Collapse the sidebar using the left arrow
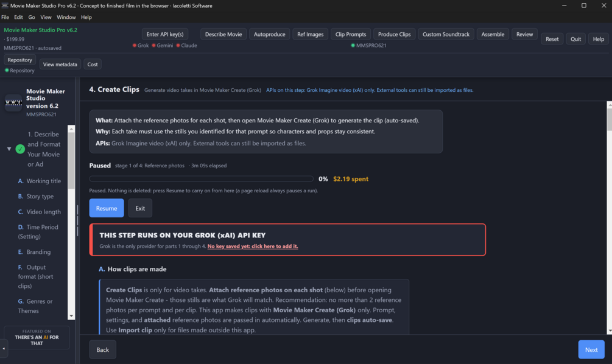 pos(4,348)
